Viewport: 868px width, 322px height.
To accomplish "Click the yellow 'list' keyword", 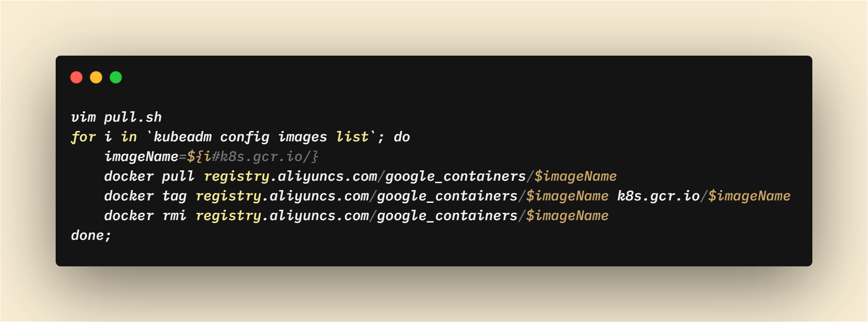I will pos(352,137).
